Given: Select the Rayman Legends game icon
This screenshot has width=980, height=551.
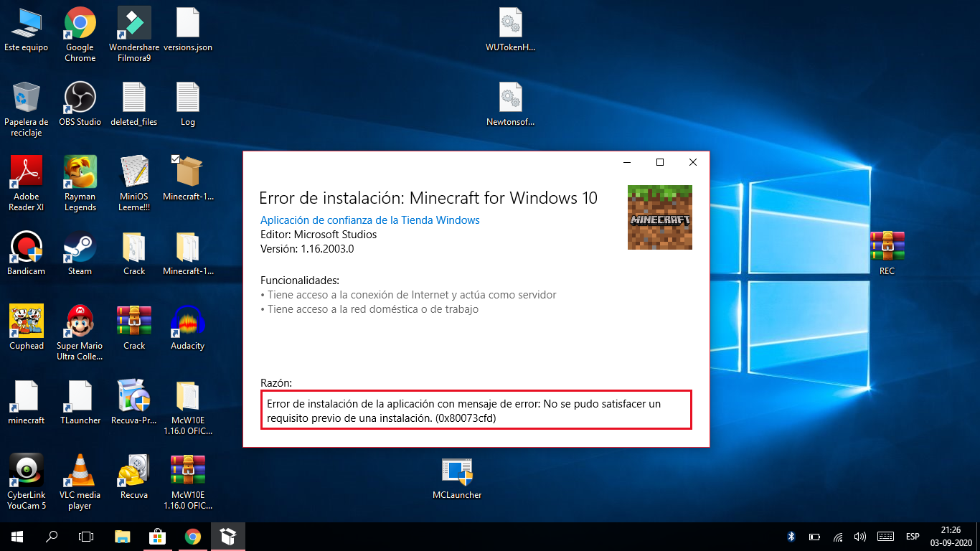Looking at the screenshot, I should click(x=80, y=184).
